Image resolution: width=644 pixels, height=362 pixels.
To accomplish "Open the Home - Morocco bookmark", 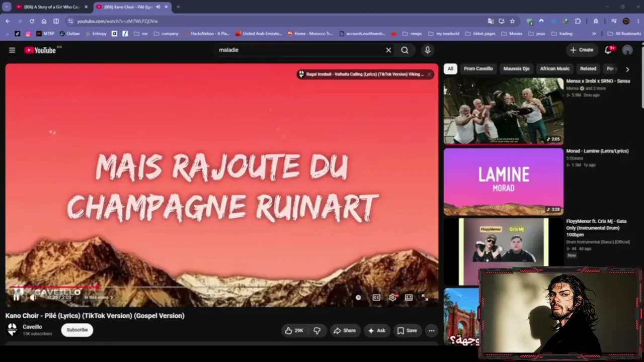I will click(x=310, y=34).
